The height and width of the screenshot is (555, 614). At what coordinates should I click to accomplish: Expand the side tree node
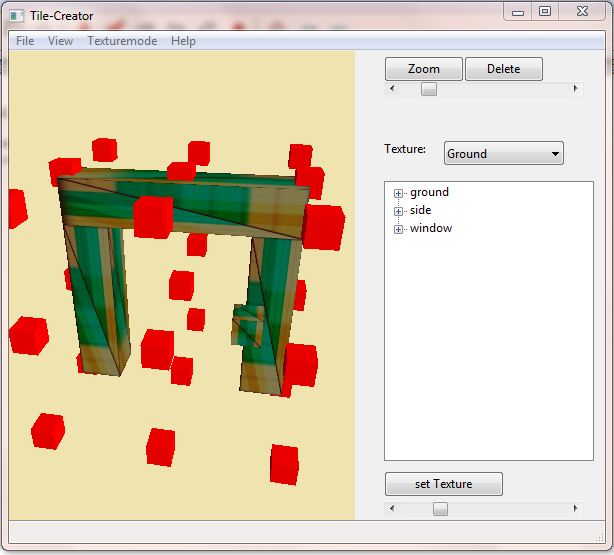tap(398, 211)
